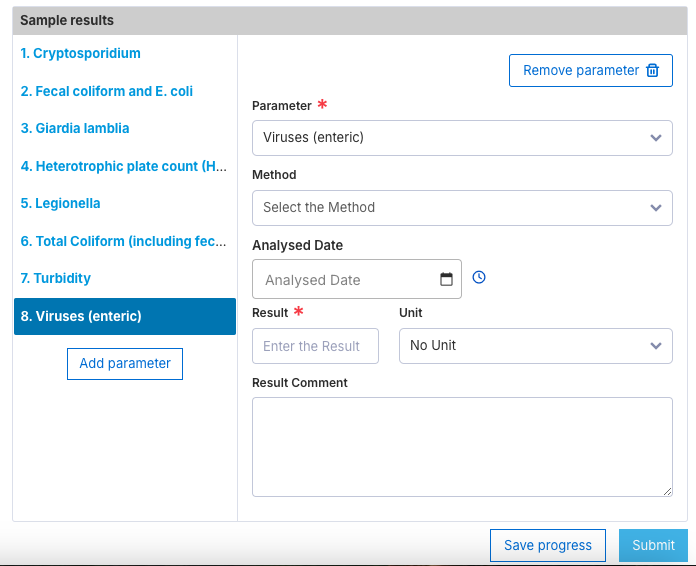Open 5. Legionella parameter
This screenshot has height=566, width=696.
pyautogui.click(x=60, y=203)
